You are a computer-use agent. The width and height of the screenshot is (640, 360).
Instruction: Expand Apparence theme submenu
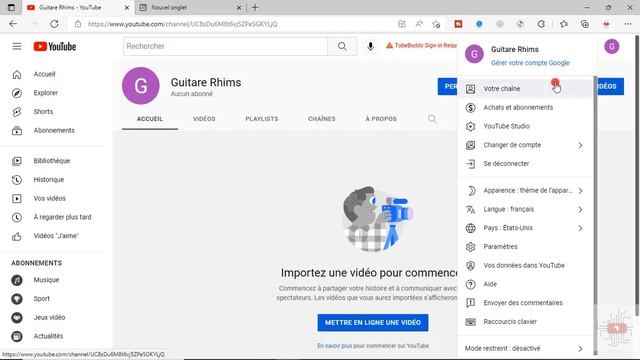[x=525, y=191]
